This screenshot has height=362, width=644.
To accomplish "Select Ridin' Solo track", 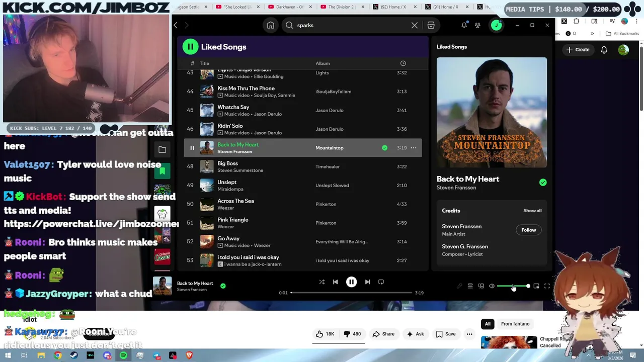I will tap(303, 129).
